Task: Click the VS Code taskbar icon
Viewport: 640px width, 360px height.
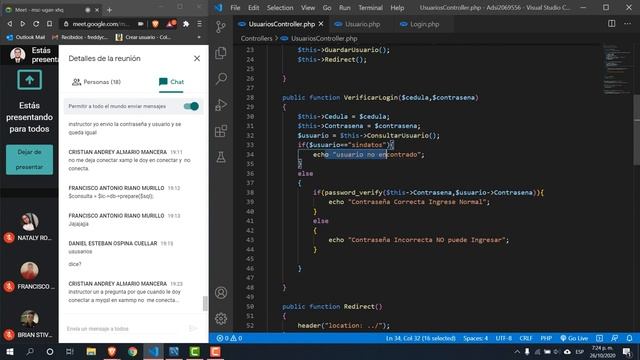Action: point(153,351)
